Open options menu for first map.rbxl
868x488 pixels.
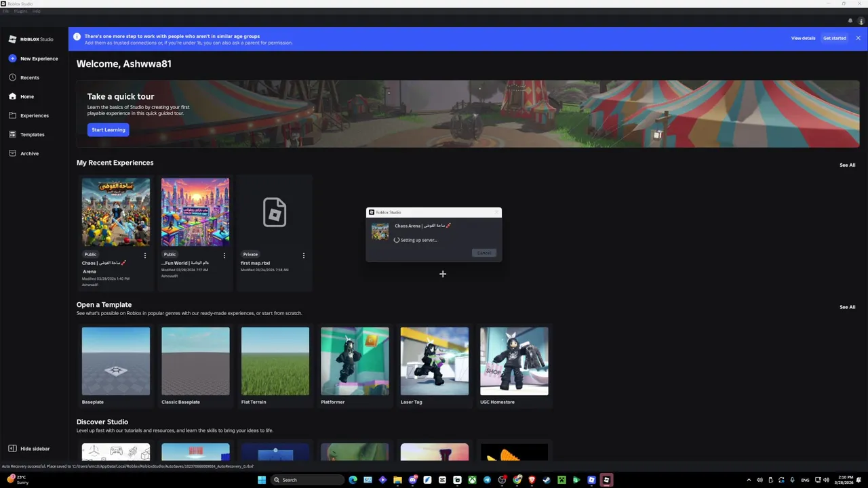point(303,256)
